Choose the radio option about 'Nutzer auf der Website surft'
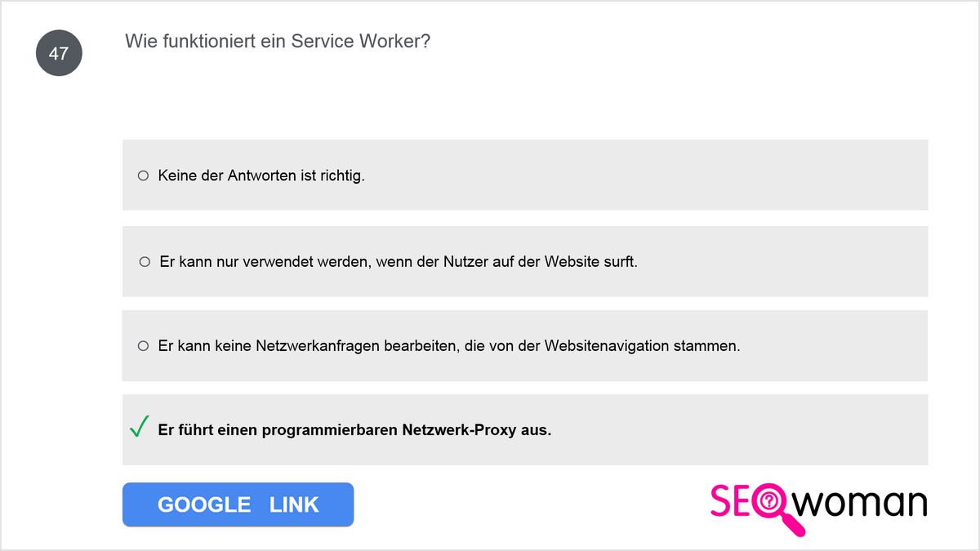The height and width of the screenshot is (551, 980). point(145,262)
